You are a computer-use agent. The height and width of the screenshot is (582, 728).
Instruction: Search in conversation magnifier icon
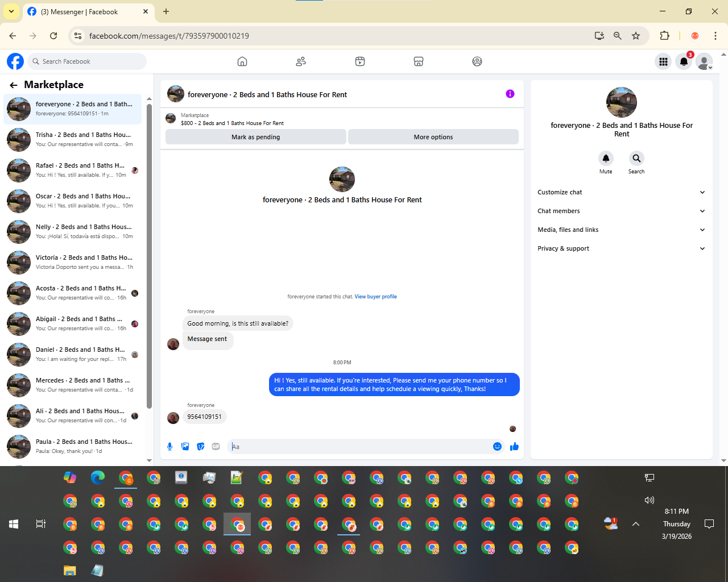point(636,158)
